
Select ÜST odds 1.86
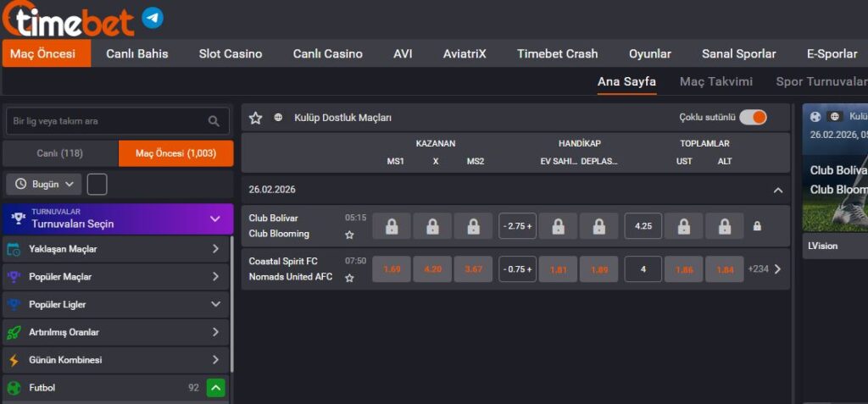pos(684,269)
